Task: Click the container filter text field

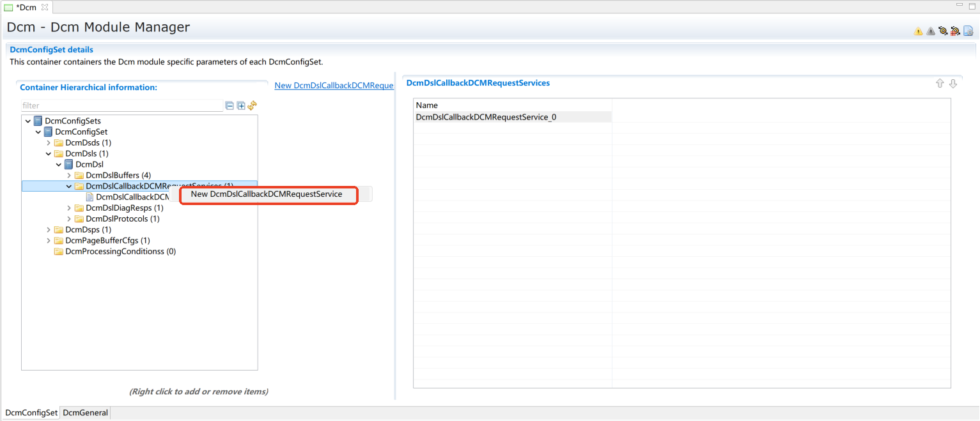Action: coord(121,105)
